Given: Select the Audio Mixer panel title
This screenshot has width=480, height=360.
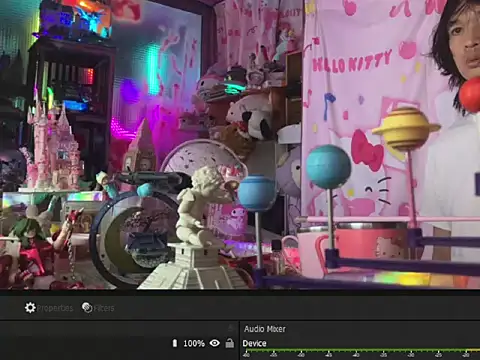Looking at the screenshot, I should pyautogui.click(x=265, y=329).
